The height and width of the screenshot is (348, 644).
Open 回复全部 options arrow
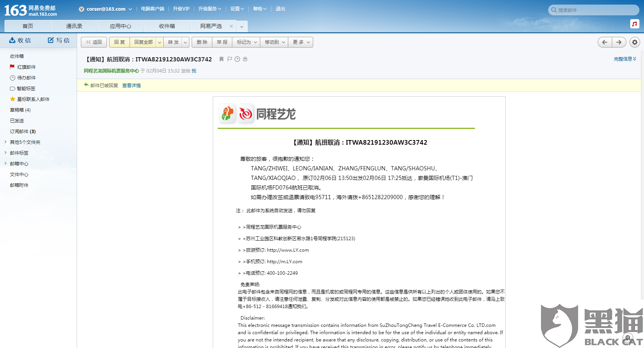point(160,42)
